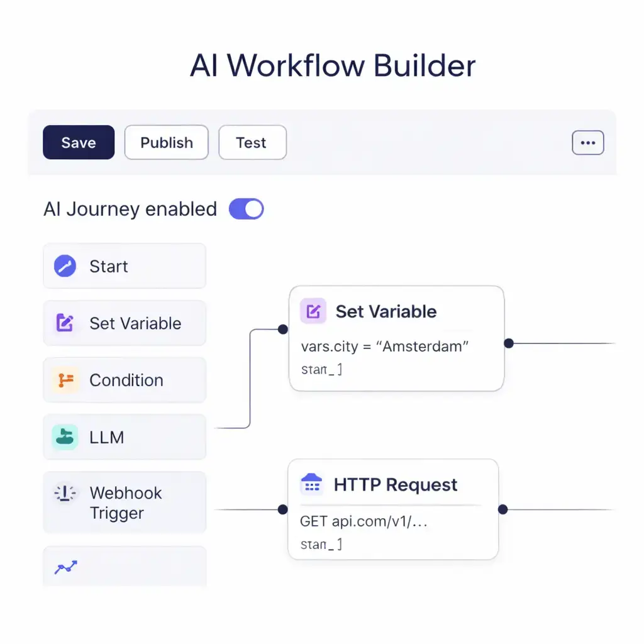Click the LLM node icon
This screenshot has width=644, height=644.
[x=65, y=437]
